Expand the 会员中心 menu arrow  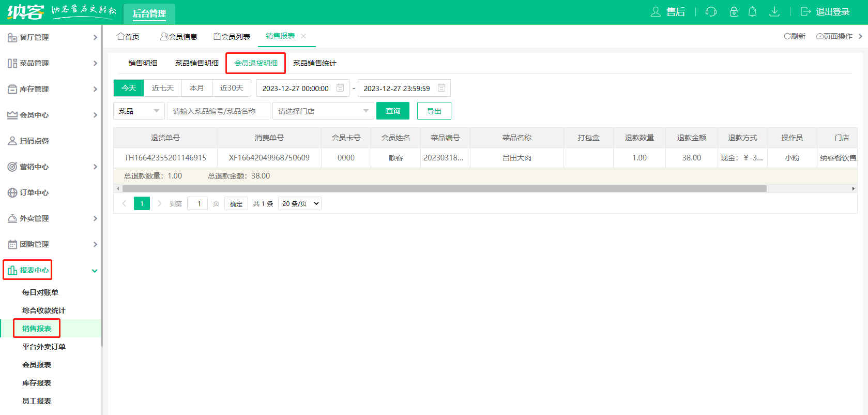coord(95,115)
